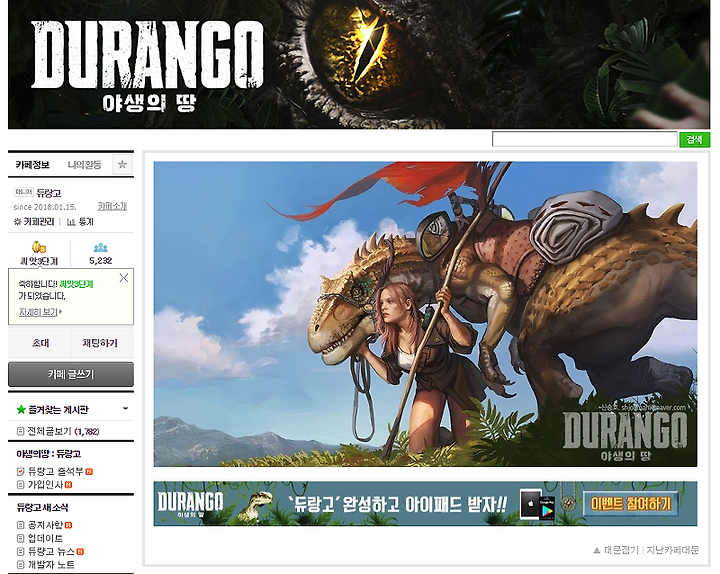
Task: Click the green star beside 즐겨찾는 게시판
Action: coord(21,409)
